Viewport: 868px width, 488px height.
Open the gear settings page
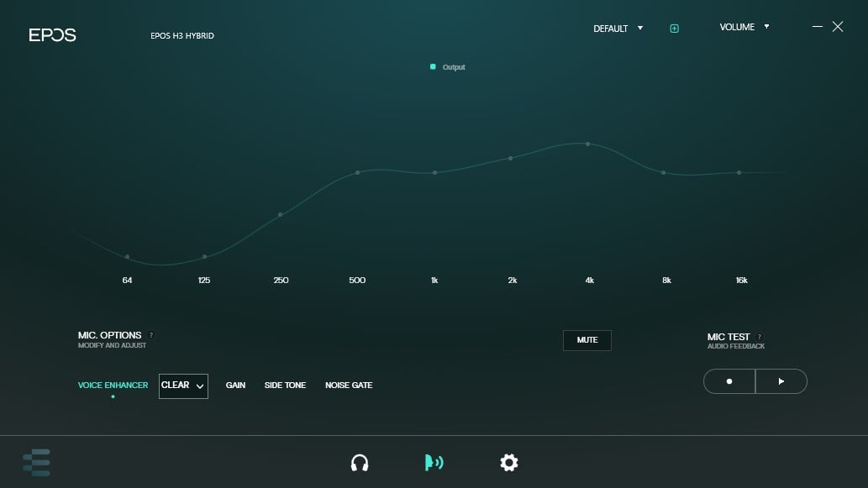(508, 463)
